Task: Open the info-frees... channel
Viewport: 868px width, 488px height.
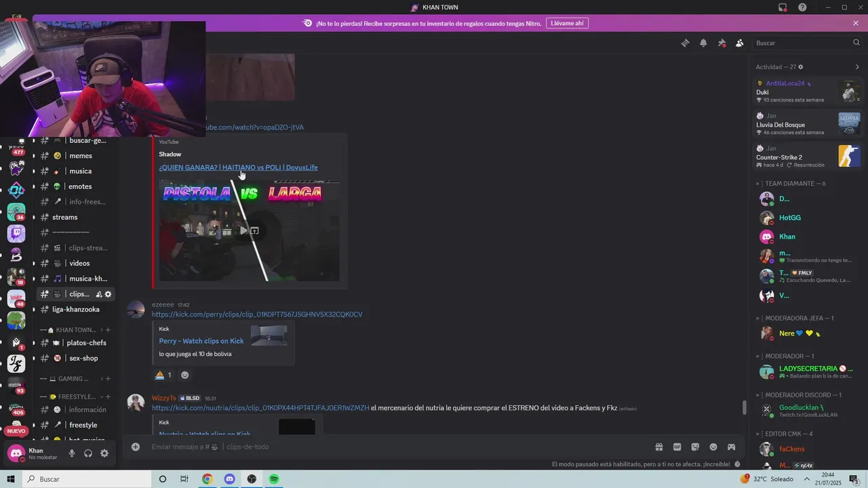Action: point(75,201)
